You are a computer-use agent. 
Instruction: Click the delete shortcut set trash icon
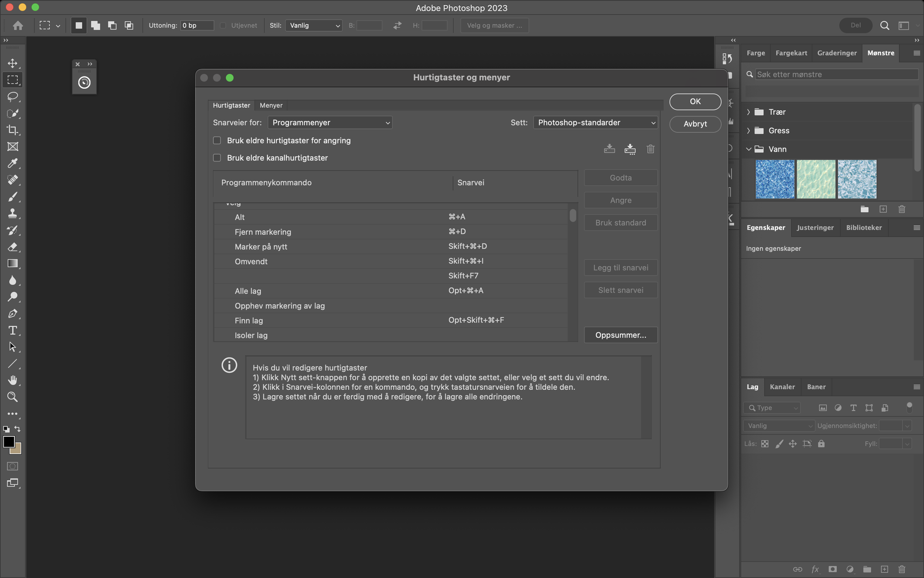pyautogui.click(x=650, y=149)
